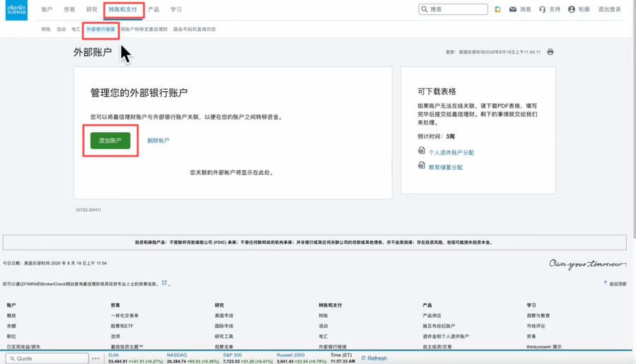636x364 pixels.
Task: Switch to the 活动 sub-navigation tab
Action: (61, 29)
